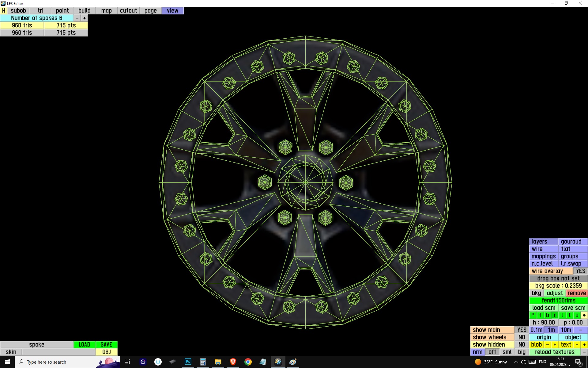Increase blob size with plus
The height and width of the screenshot is (368, 588).
(555, 345)
